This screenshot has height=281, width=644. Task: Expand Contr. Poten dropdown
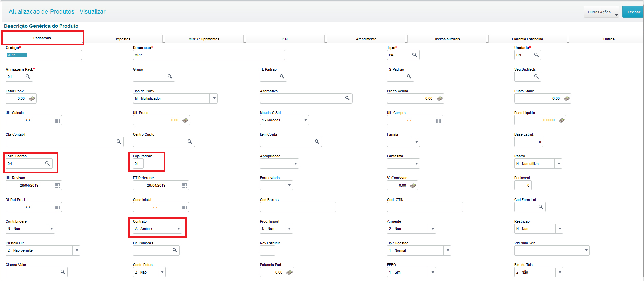click(x=162, y=272)
